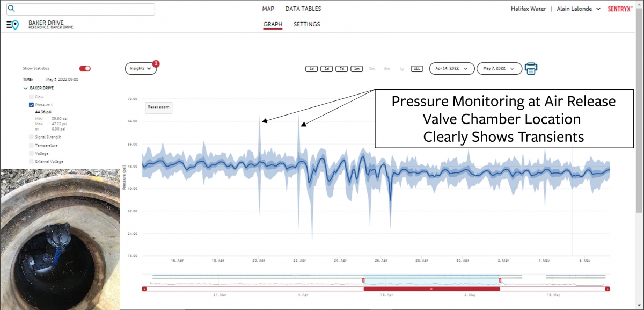This screenshot has width=644, height=310.
Task: Open the Insights dropdown
Action: (x=140, y=68)
